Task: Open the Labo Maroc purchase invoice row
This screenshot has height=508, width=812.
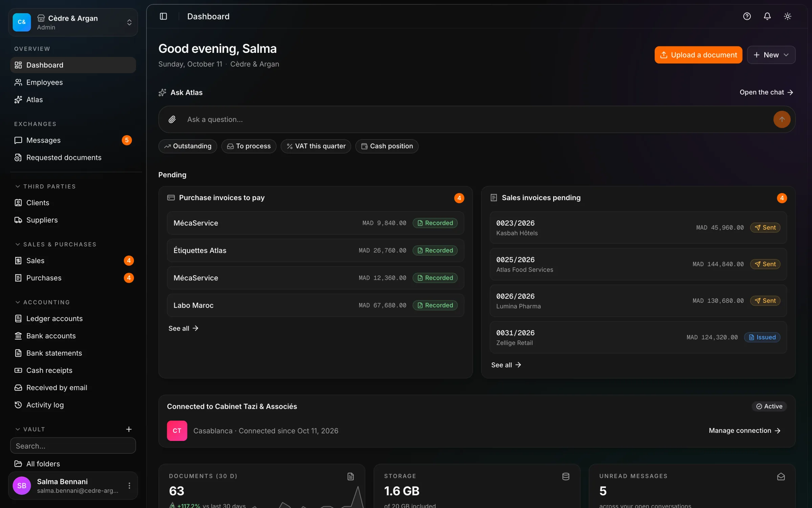Action: [x=315, y=305]
